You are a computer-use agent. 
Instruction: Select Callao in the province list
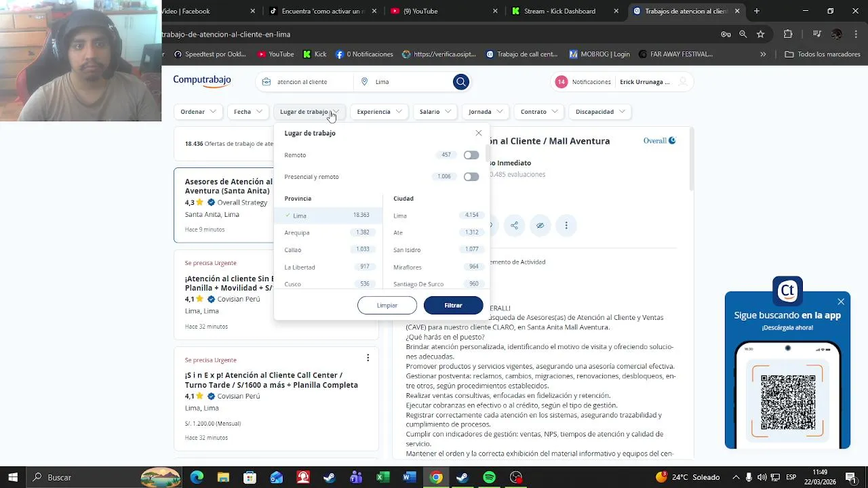pyautogui.click(x=328, y=249)
